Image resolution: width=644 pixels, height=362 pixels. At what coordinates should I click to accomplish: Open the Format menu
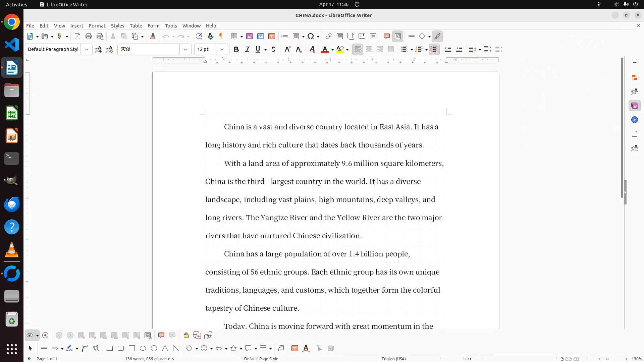[x=97, y=26]
